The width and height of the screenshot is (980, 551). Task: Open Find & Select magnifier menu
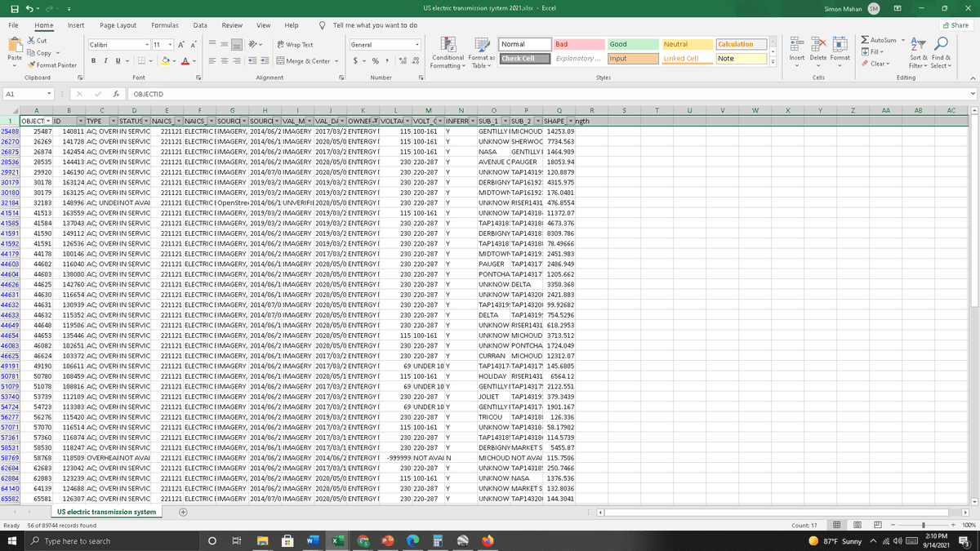coord(941,52)
